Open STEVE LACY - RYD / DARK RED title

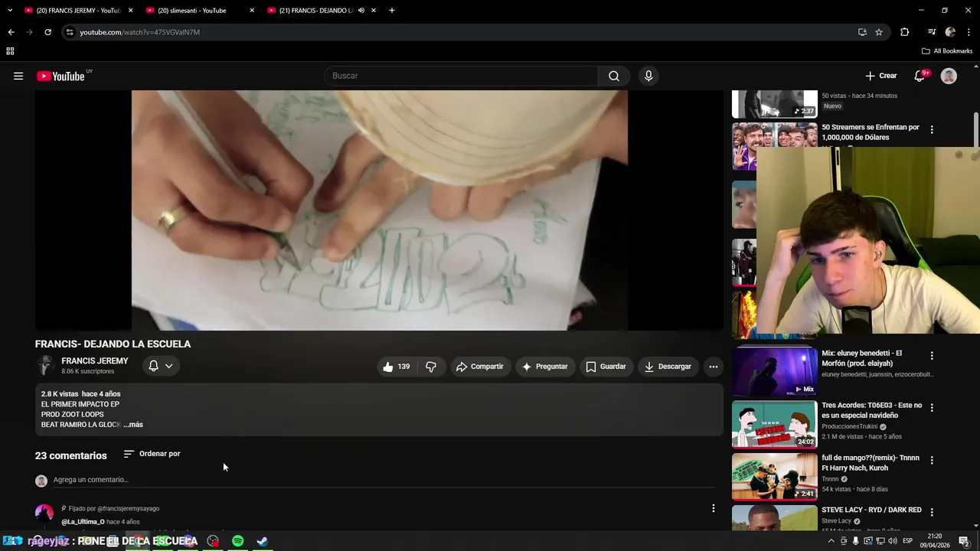[871, 510]
